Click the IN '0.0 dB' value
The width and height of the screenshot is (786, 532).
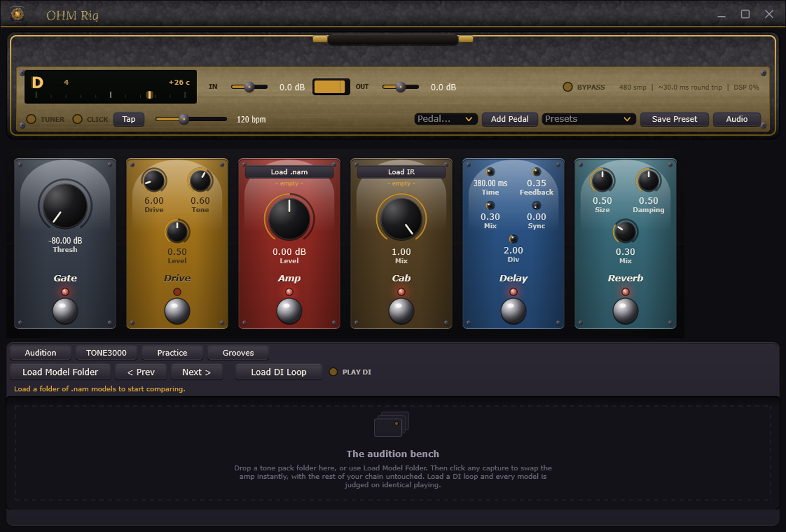(x=292, y=88)
